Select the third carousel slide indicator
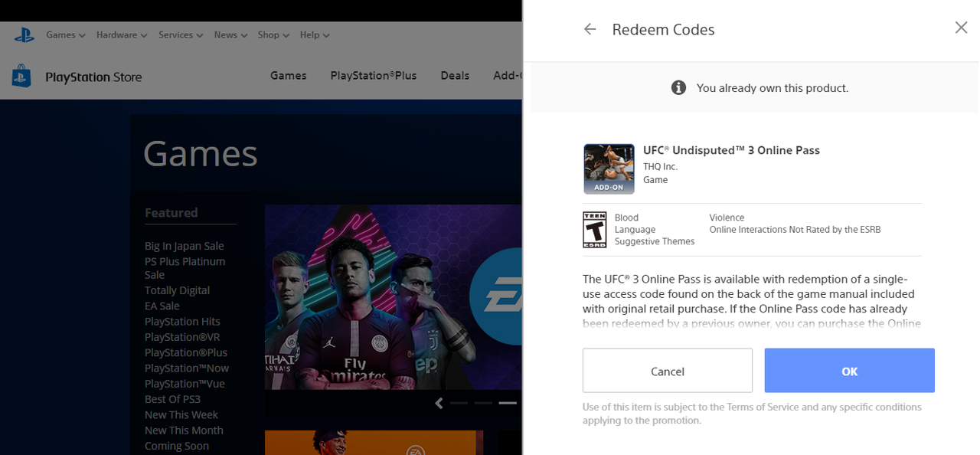Screen dimensions: 980x455 [x=508, y=403]
